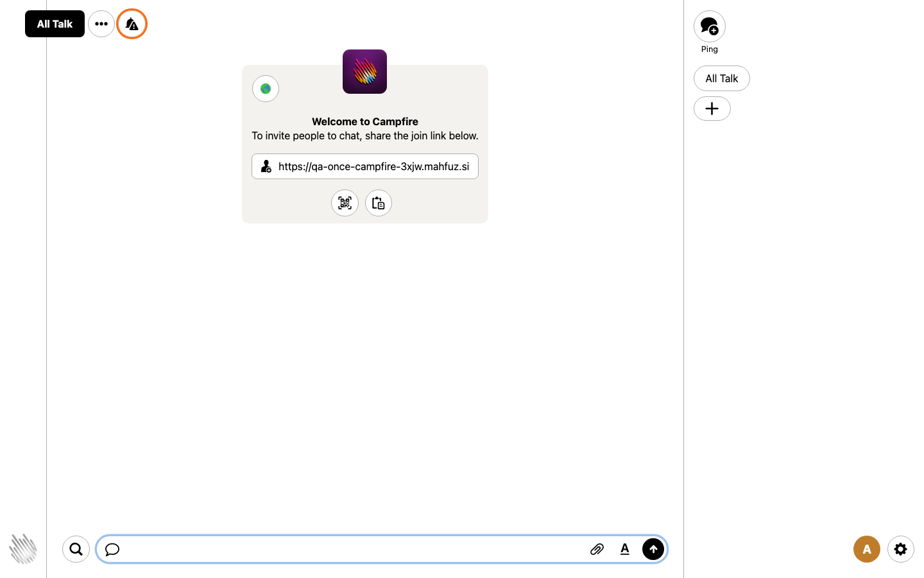Viewport: 924px width, 578px height.
Task: Toggle the notification bell warning icon
Action: pyautogui.click(x=132, y=24)
